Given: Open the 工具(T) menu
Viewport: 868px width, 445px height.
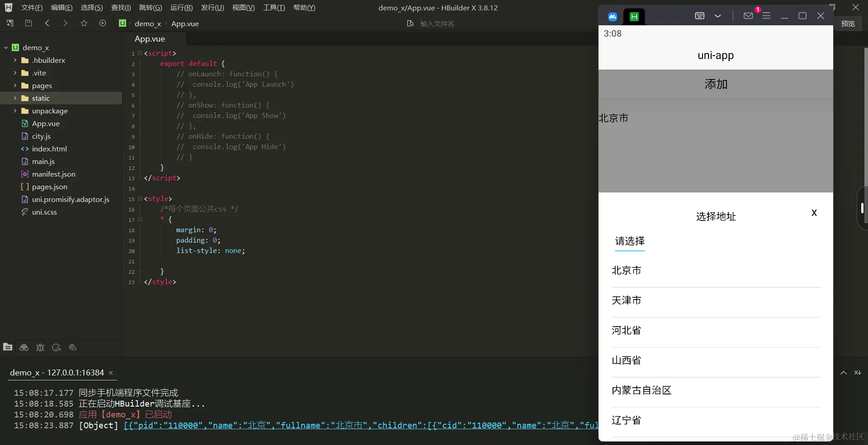Looking at the screenshot, I should (274, 8).
